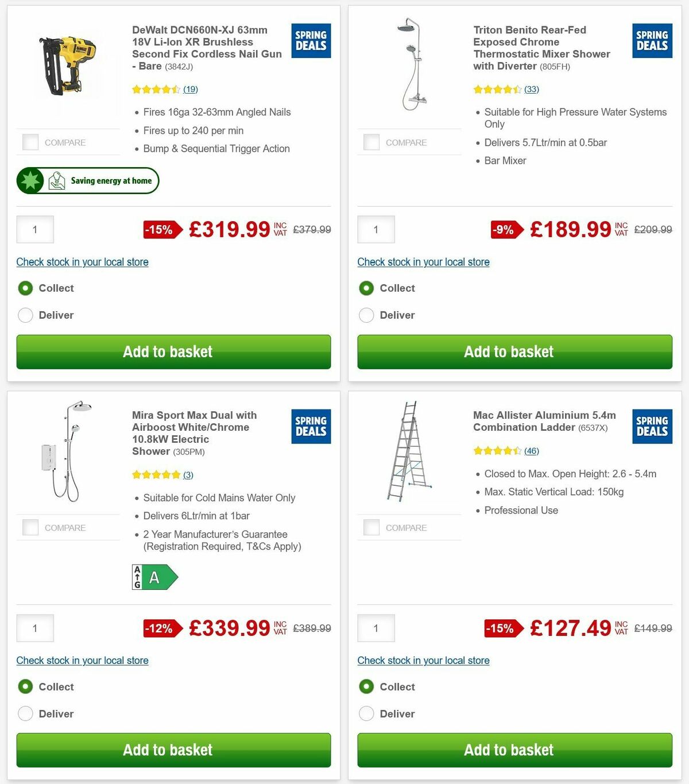The image size is (689, 784).
Task: Click the Spring Deals badge on the Mac Allister ladder
Action: click(x=652, y=426)
